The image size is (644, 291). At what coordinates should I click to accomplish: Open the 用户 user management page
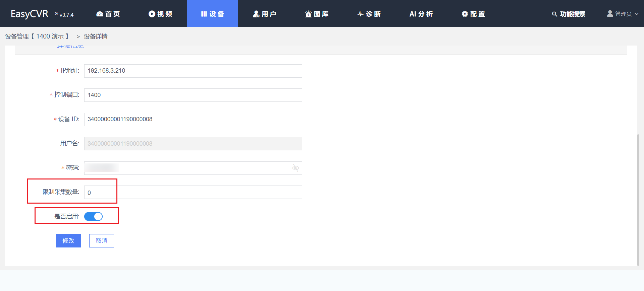pos(265,14)
